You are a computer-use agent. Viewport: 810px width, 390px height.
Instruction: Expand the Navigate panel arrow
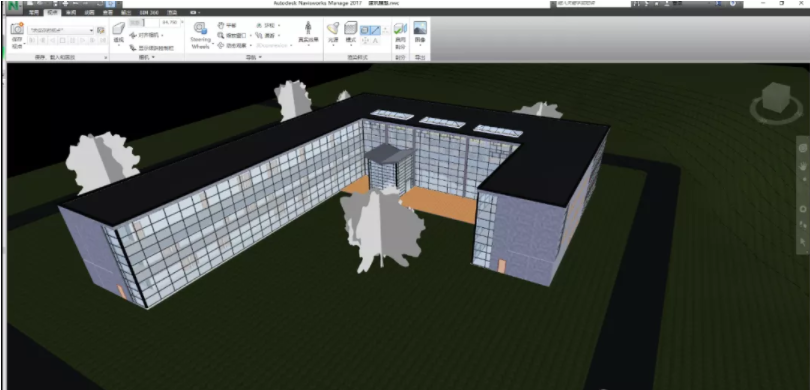(260, 57)
